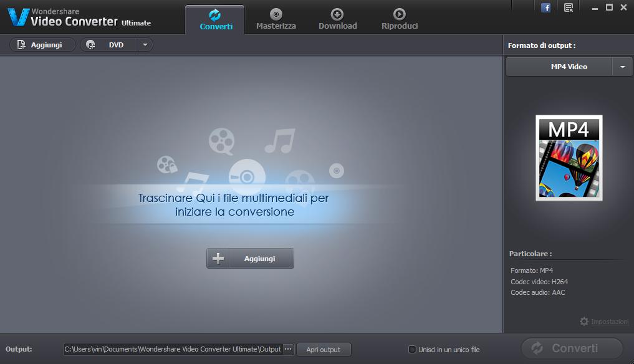Switch to the Converti tab
This screenshot has width=634, height=364.
[x=215, y=20]
